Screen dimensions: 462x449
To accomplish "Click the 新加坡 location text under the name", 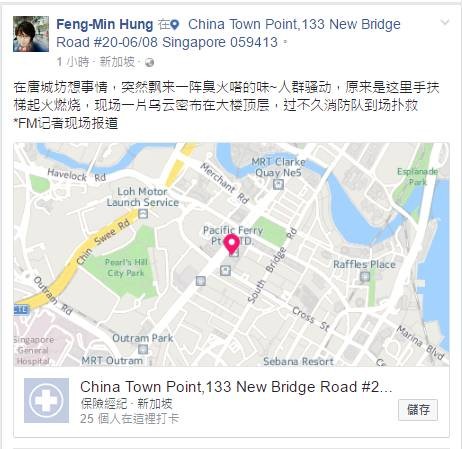I will pos(117,62).
